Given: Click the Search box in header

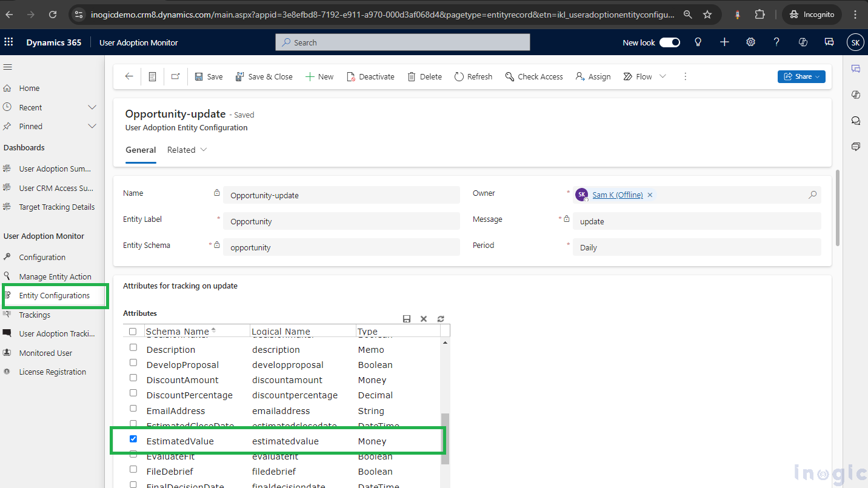Looking at the screenshot, I should pos(402,42).
